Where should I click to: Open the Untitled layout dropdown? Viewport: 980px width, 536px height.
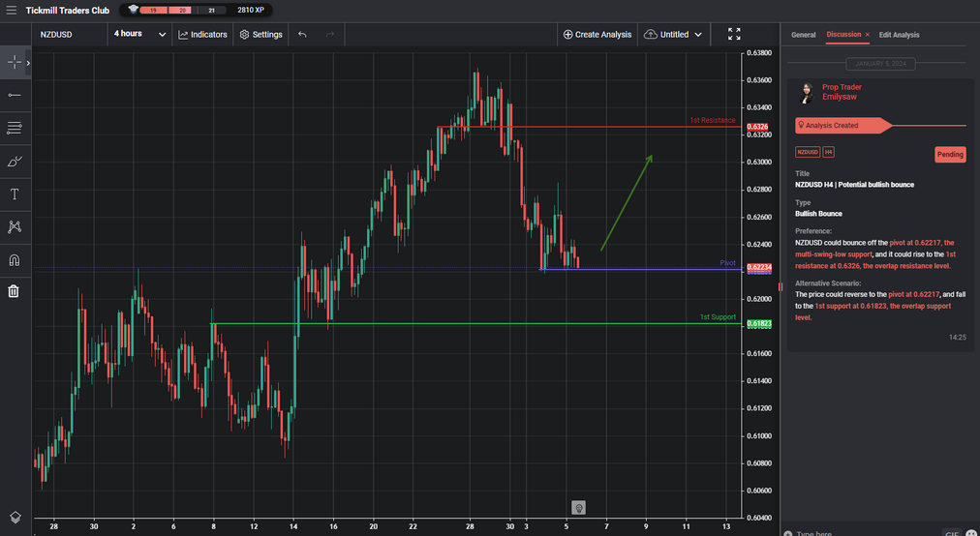click(x=672, y=35)
